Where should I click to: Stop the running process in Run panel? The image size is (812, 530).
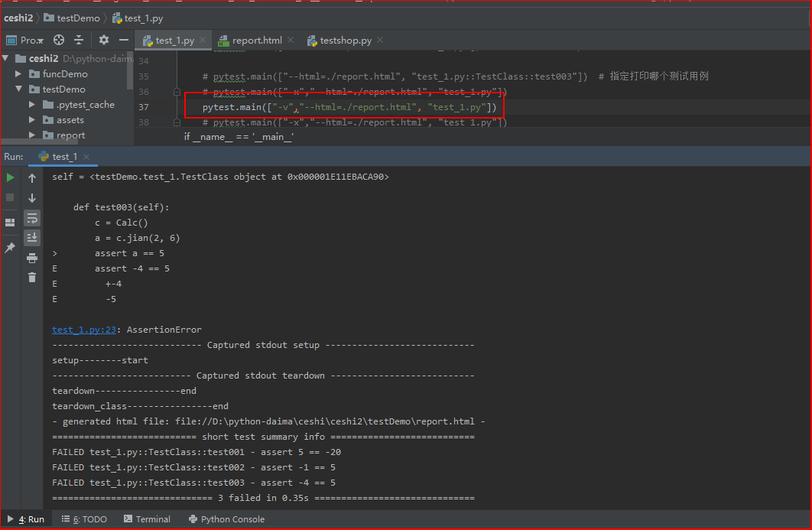coord(10,197)
